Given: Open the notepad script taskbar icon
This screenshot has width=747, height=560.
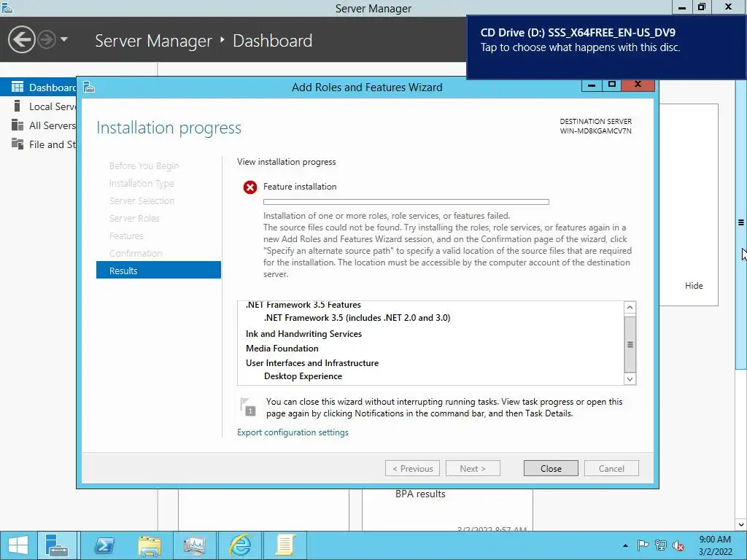Looking at the screenshot, I should [x=285, y=545].
